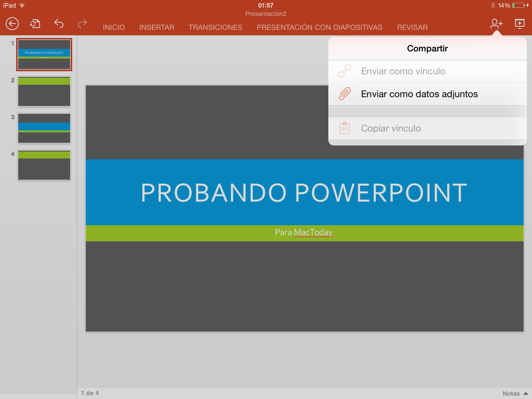Click the PROBANDO POWERPOINT title text
The width and height of the screenshot is (532, 399).
pos(304,193)
